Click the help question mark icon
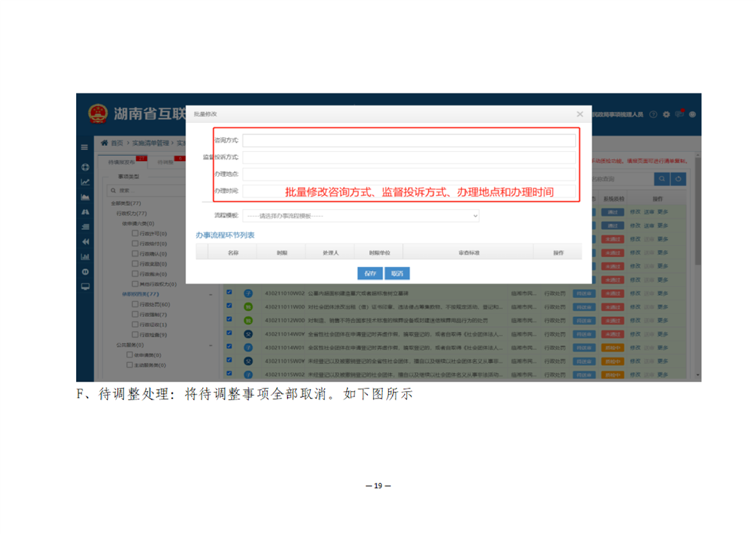The image size is (756, 534). (x=654, y=115)
